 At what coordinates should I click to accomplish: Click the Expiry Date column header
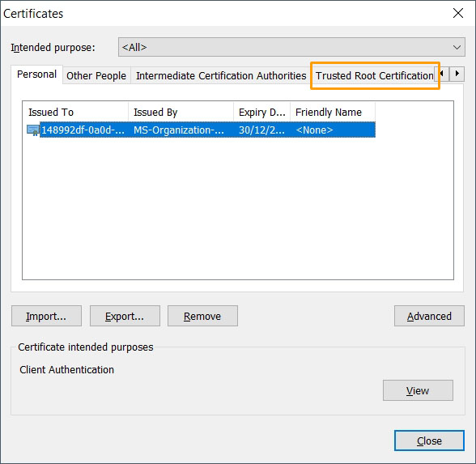[262, 112]
